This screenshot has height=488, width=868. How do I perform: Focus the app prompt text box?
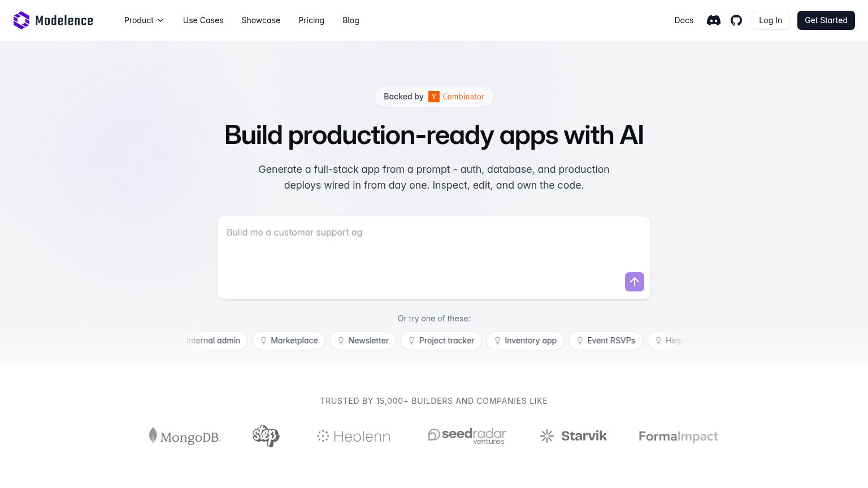434,258
